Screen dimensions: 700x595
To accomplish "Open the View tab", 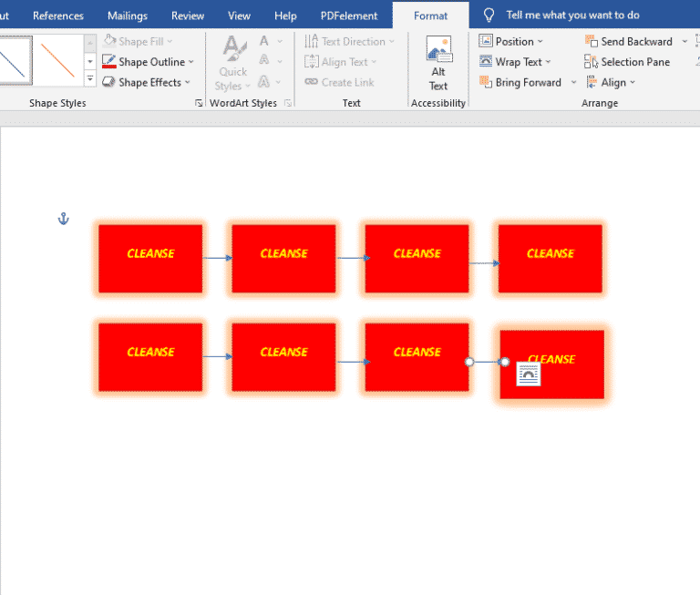I will 239,15.
